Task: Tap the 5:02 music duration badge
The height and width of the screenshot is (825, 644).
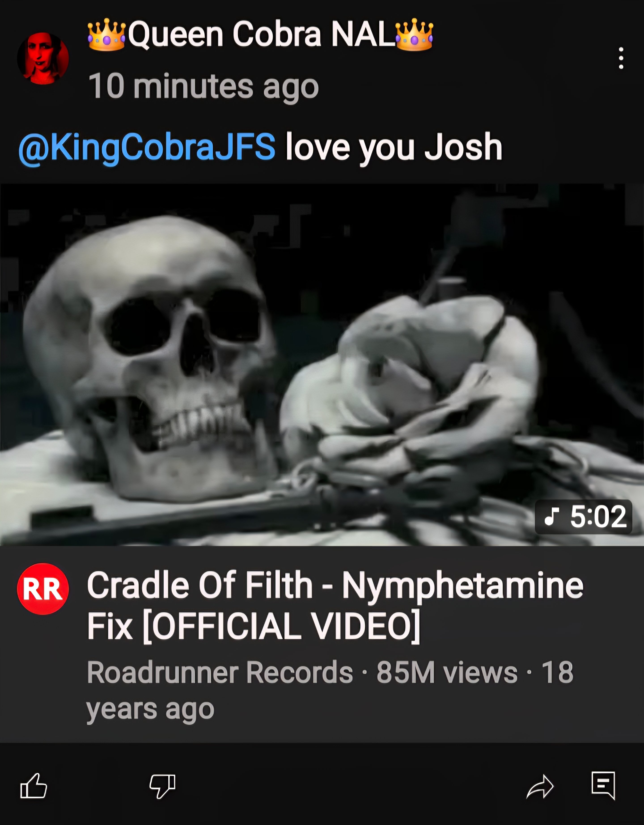Action: coord(583,517)
